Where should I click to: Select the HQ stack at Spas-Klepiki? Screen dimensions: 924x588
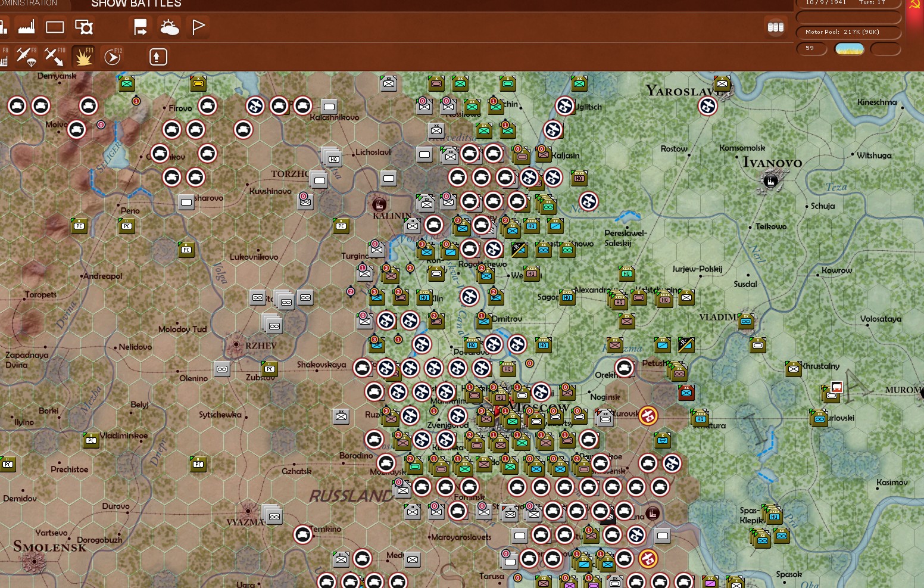click(x=773, y=514)
